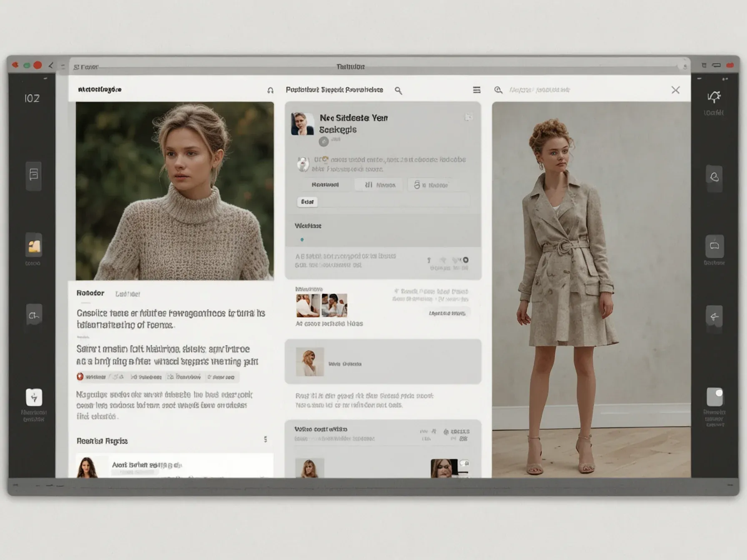Screen dimensions: 747x560
Task: Select the second tab beside Rofiodor
Action: coord(128,294)
